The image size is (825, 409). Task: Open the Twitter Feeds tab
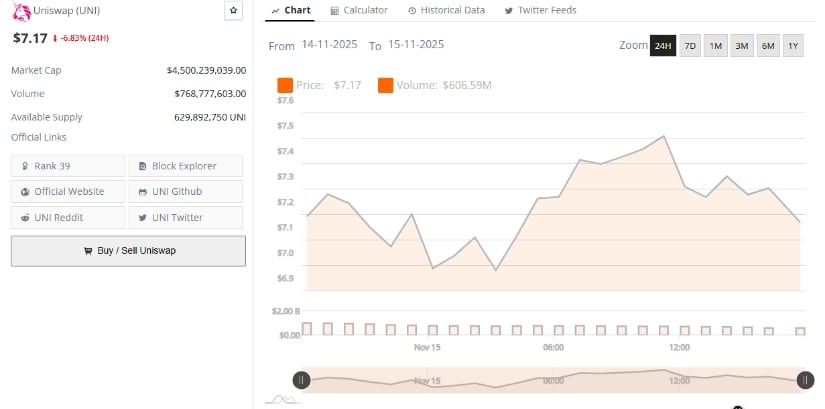point(540,10)
